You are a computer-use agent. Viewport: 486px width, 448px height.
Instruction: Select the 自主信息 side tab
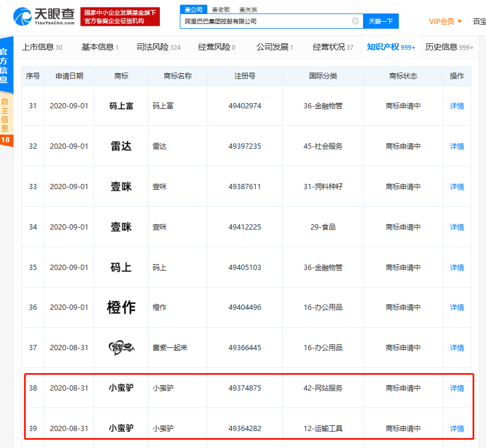click(x=5, y=114)
